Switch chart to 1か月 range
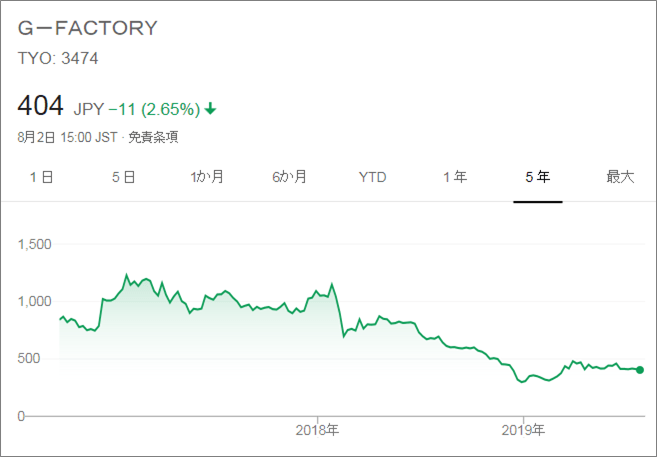 click(207, 177)
